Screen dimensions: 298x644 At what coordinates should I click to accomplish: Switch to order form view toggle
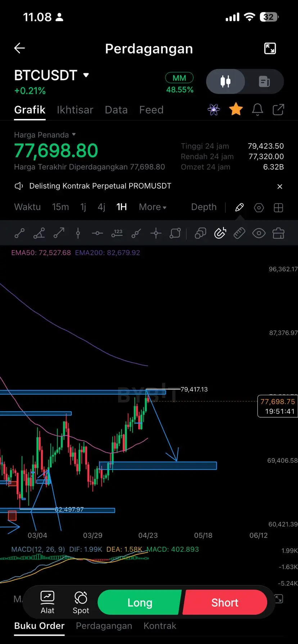[265, 82]
